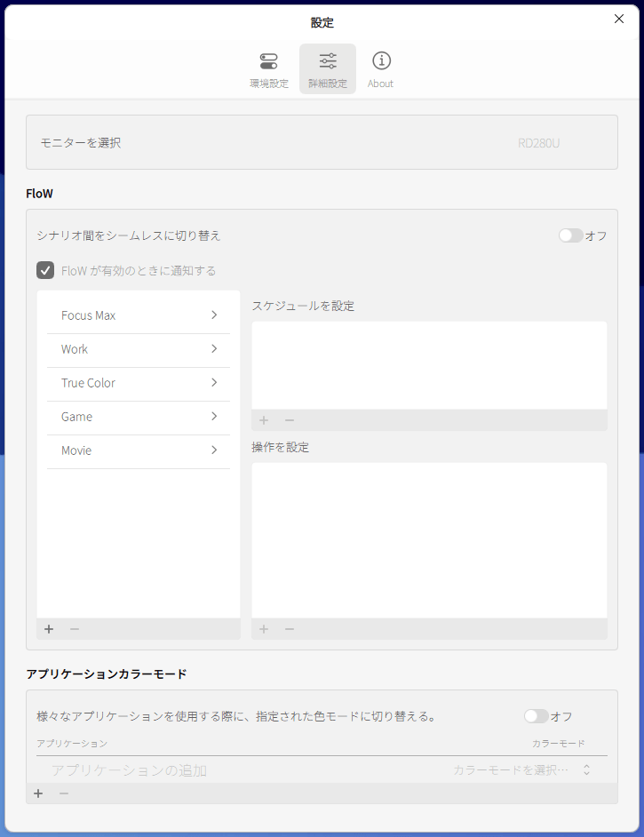Open the Game scenario entry
The image size is (644, 837).
(77, 417)
